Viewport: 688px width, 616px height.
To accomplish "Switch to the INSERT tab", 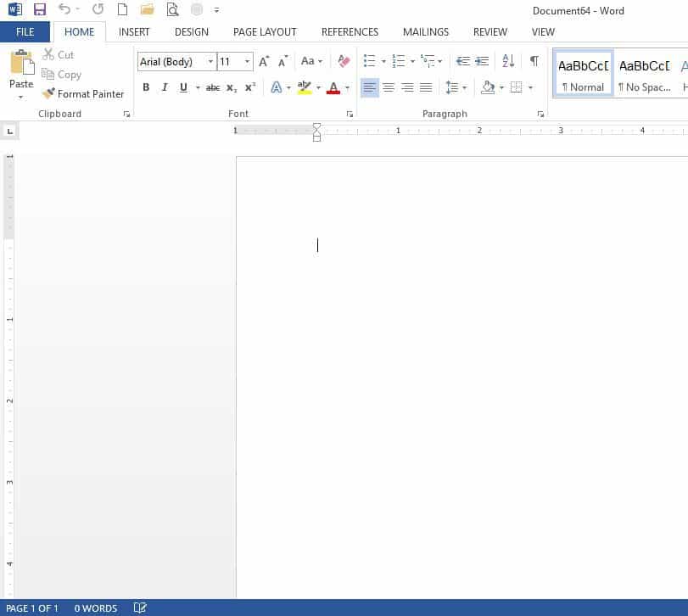I will coord(134,32).
